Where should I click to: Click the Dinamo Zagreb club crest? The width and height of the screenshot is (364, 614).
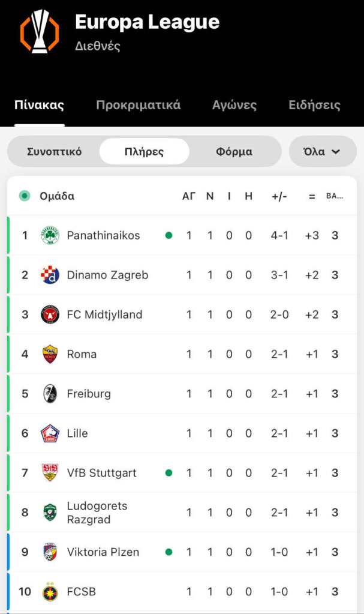[x=50, y=275]
